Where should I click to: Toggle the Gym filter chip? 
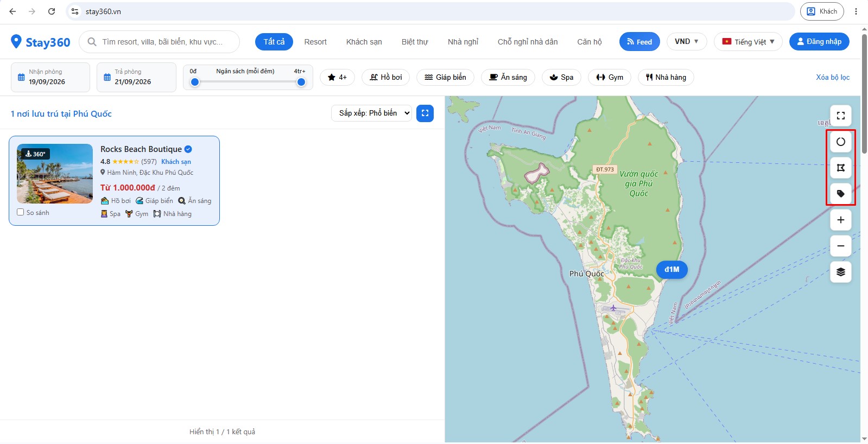[610, 77]
